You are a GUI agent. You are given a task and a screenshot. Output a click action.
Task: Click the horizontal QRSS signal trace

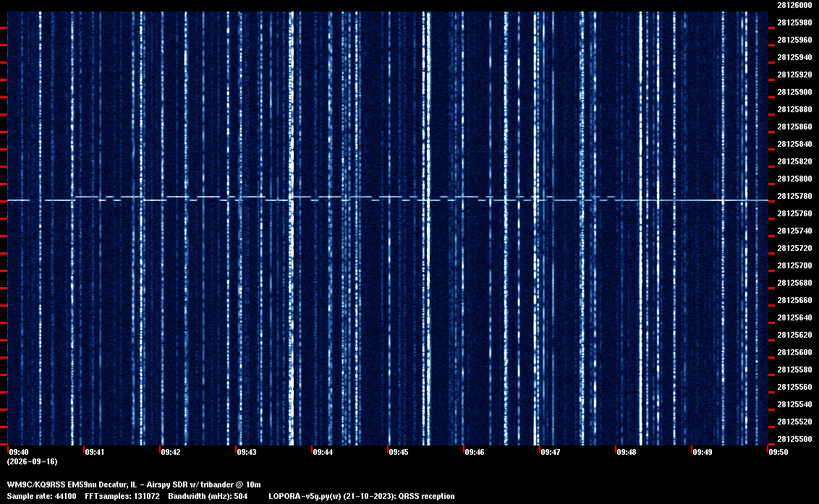coord(388,199)
